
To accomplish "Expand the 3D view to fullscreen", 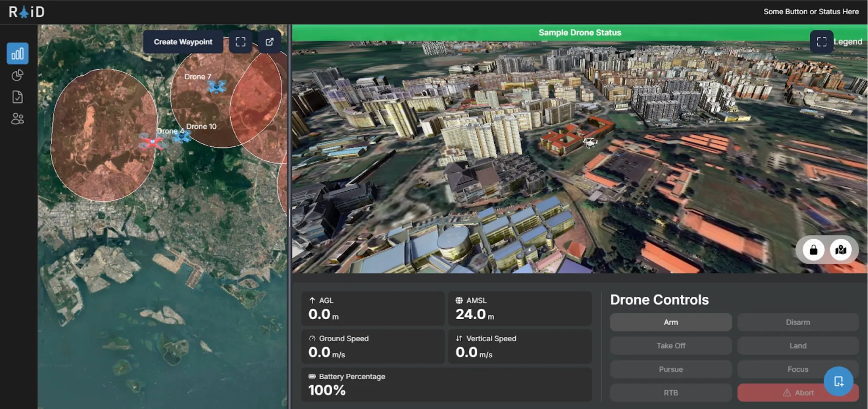I will 821,42.
